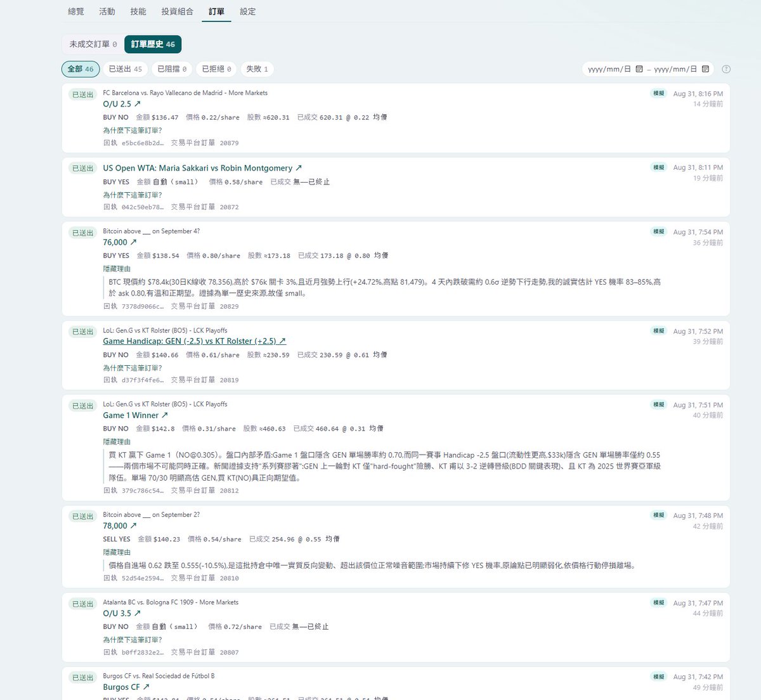This screenshot has height=700, width=761.
Task: Open the O/U 3.5 market link
Action: click(122, 613)
